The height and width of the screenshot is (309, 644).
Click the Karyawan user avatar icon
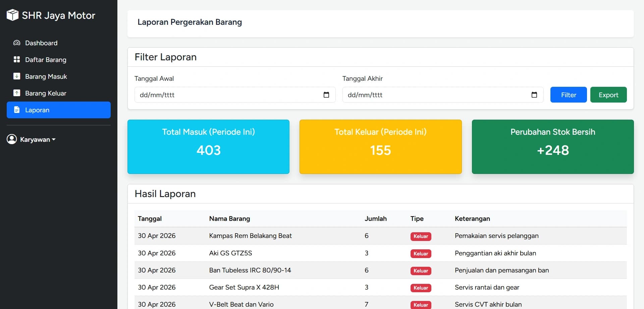click(x=12, y=139)
